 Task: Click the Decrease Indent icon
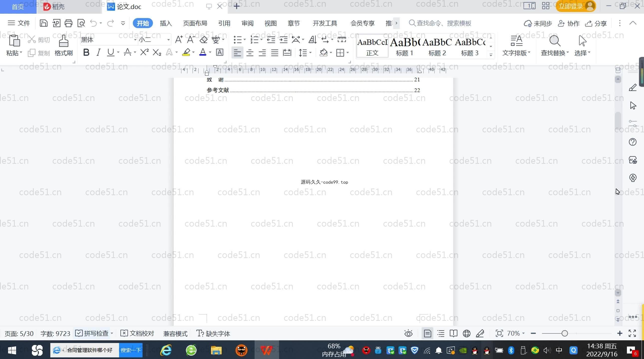coord(271,39)
